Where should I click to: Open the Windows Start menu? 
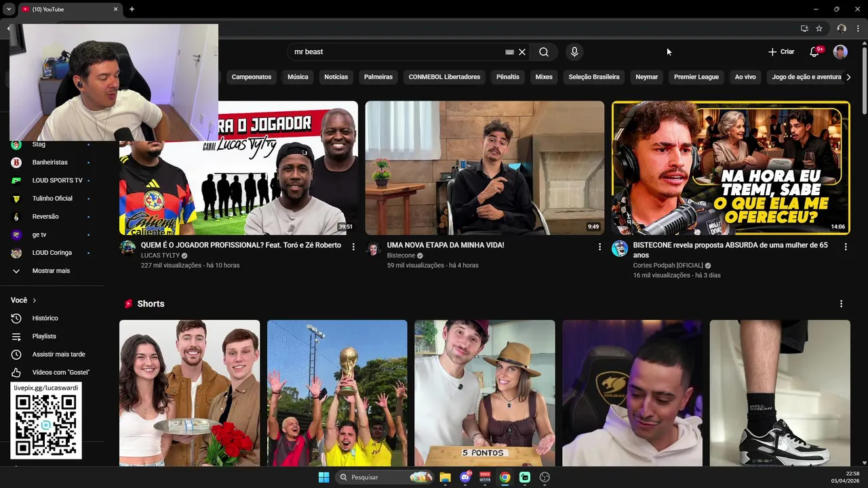[323, 477]
